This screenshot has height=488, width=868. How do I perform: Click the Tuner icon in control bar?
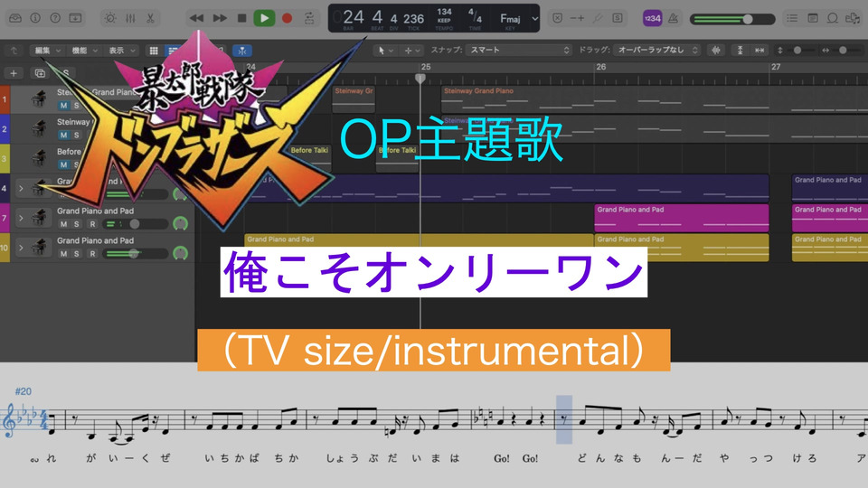tap(598, 18)
